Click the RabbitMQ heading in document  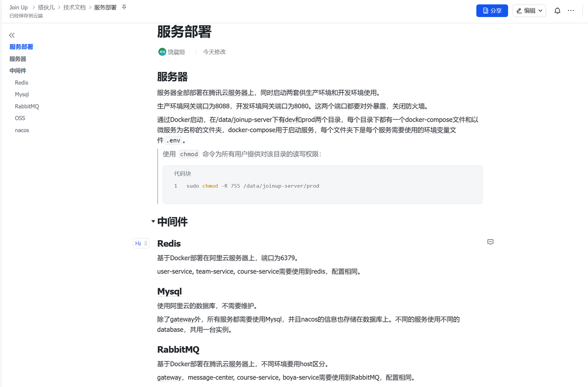[178, 349]
